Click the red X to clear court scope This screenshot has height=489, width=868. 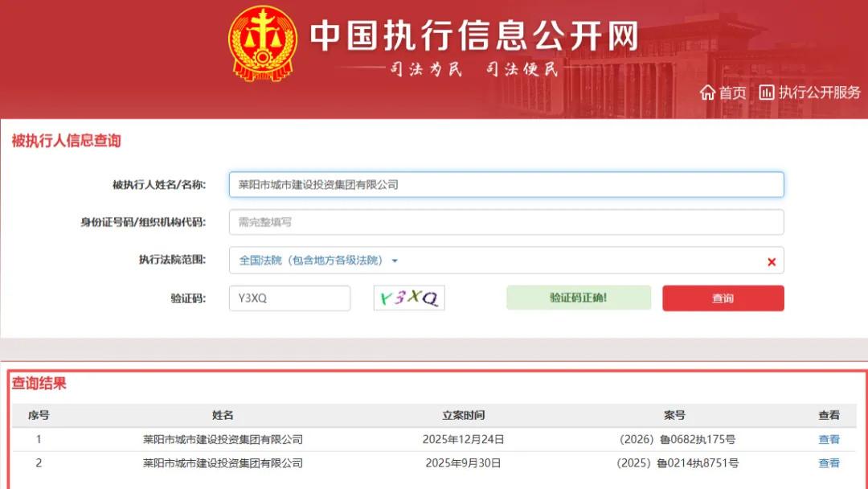tap(771, 261)
